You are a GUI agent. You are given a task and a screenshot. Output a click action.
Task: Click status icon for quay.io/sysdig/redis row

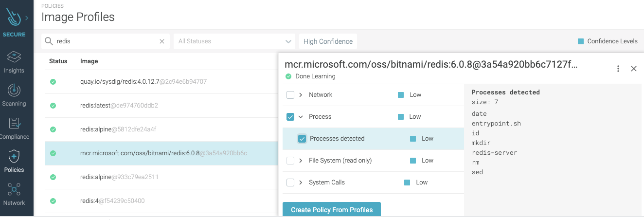point(53,82)
